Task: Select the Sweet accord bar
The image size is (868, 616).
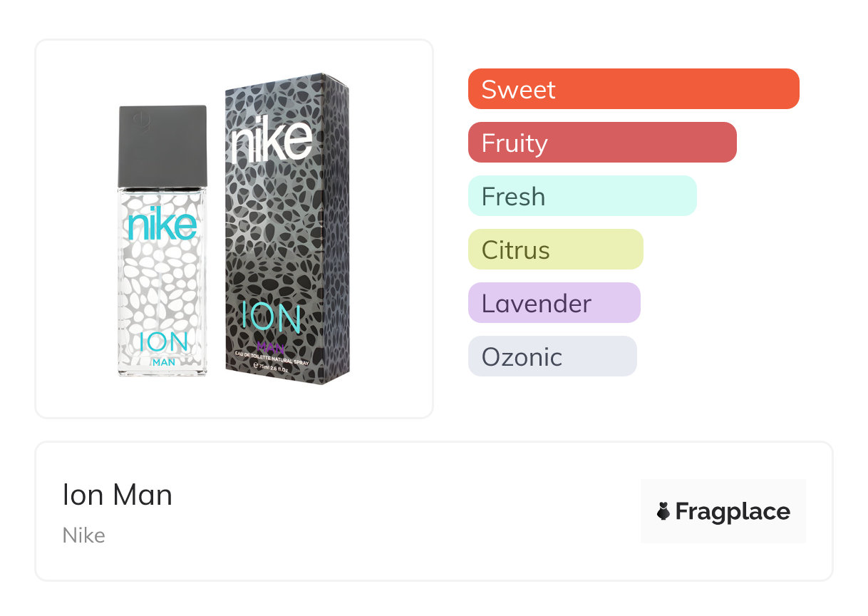Action: click(x=633, y=89)
